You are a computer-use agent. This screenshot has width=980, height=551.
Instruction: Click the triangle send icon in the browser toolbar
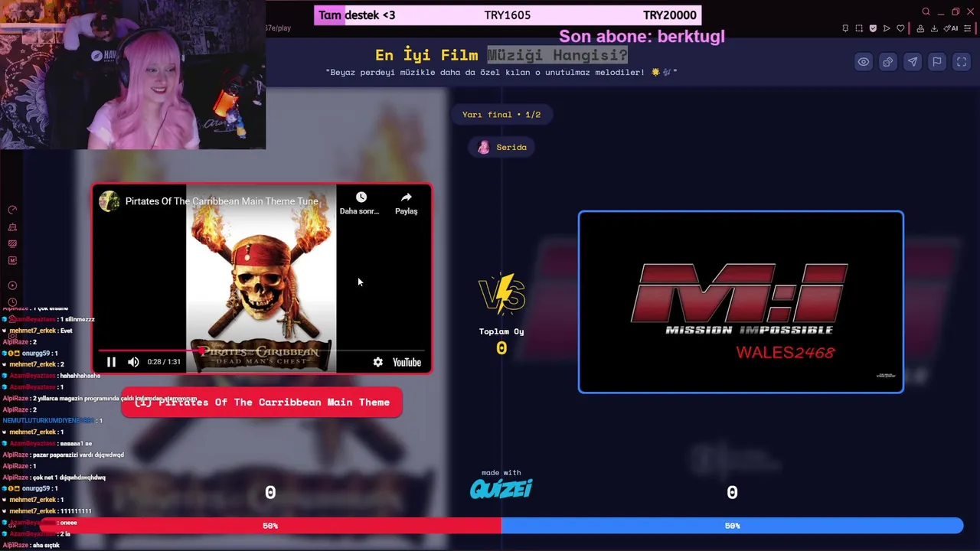887,28
